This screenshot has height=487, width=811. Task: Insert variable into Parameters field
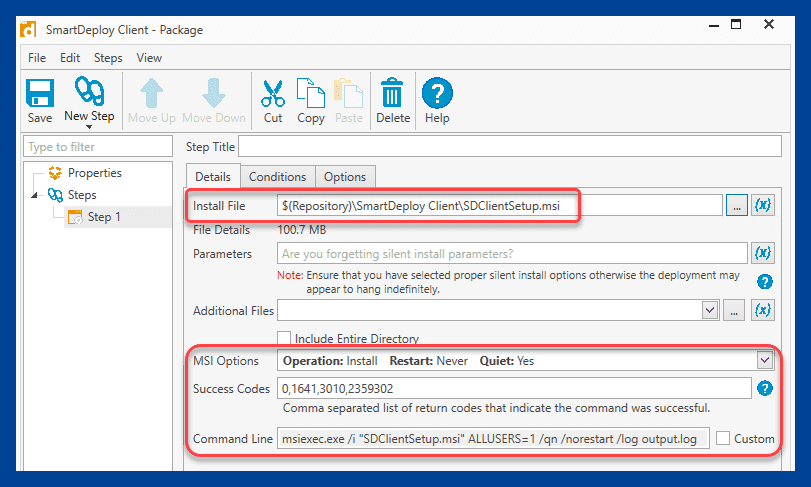coord(762,253)
